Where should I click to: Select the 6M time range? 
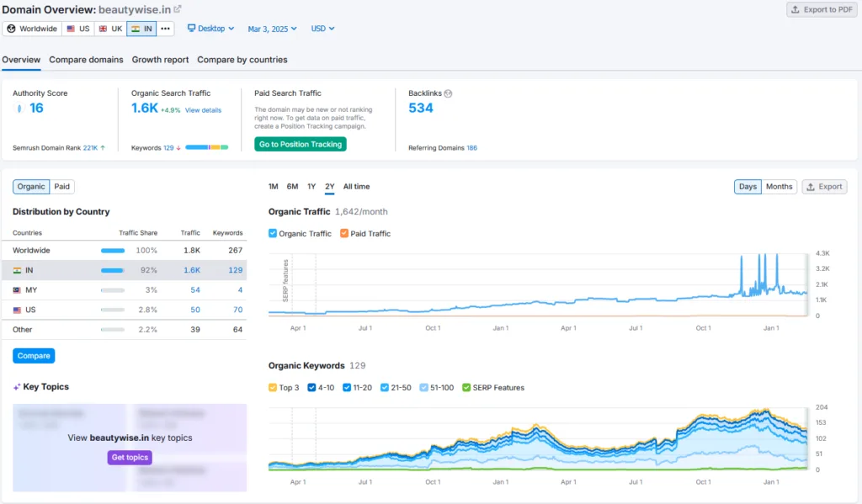point(292,187)
